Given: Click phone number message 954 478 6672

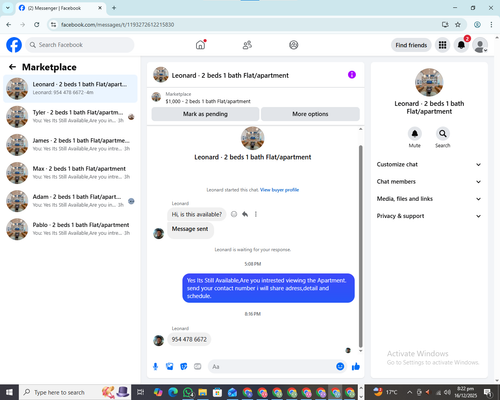Looking at the screenshot, I should coord(189,340).
